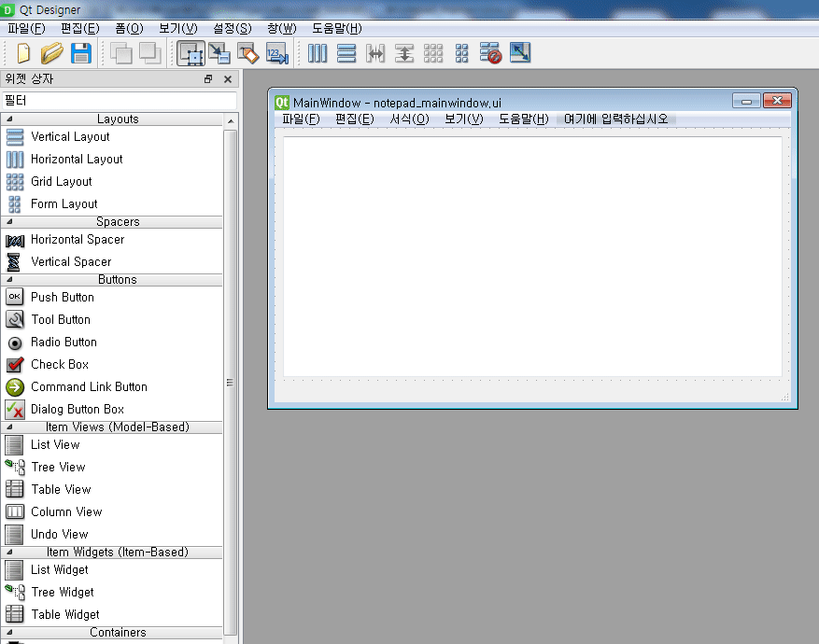Apply Form Layout toolbar icon
The width and height of the screenshot is (819, 644).
[x=461, y=53]
